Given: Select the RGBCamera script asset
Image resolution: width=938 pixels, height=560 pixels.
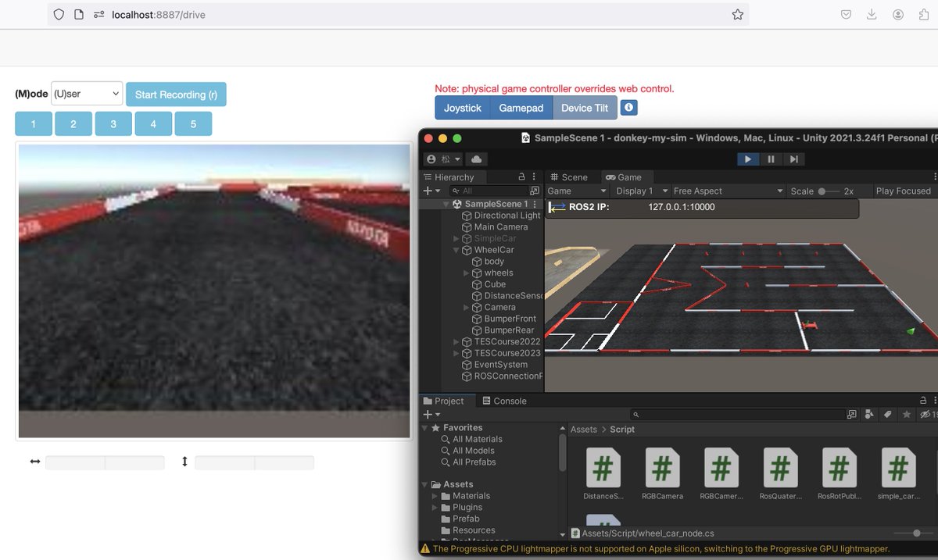Looking at the screenshot, I should coord(663,474).
